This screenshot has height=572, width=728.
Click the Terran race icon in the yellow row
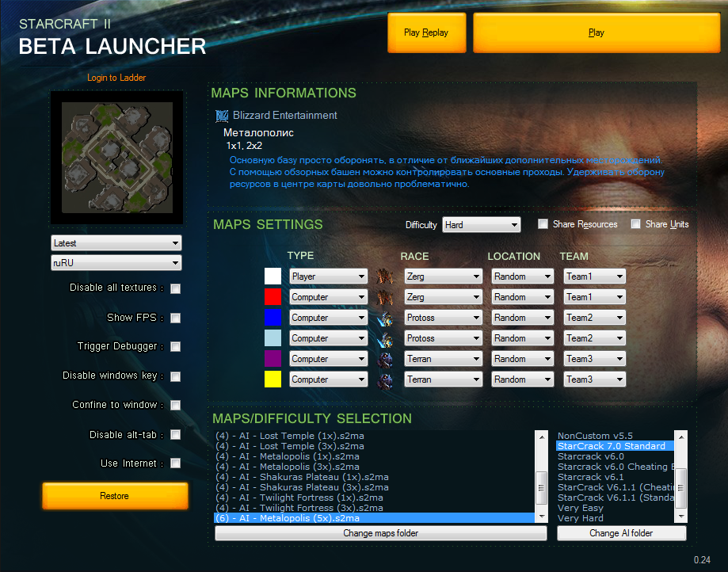pos(384,379)
